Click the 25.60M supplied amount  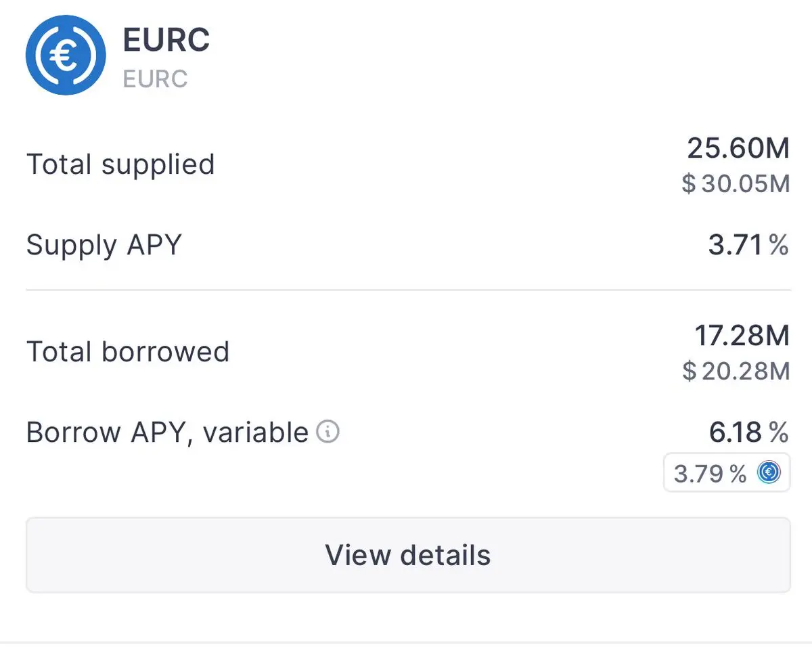(x=738, y=148)
